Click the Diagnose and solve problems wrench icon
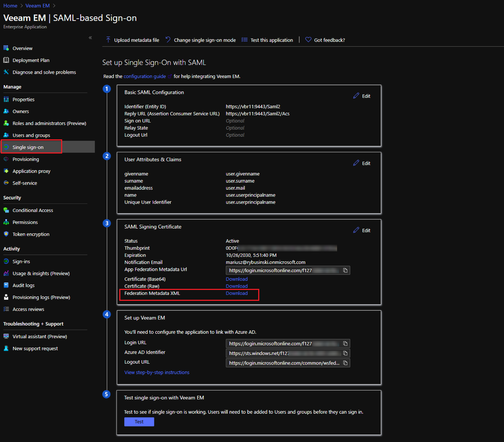This screenshot has width=504, height=442. 6,72
